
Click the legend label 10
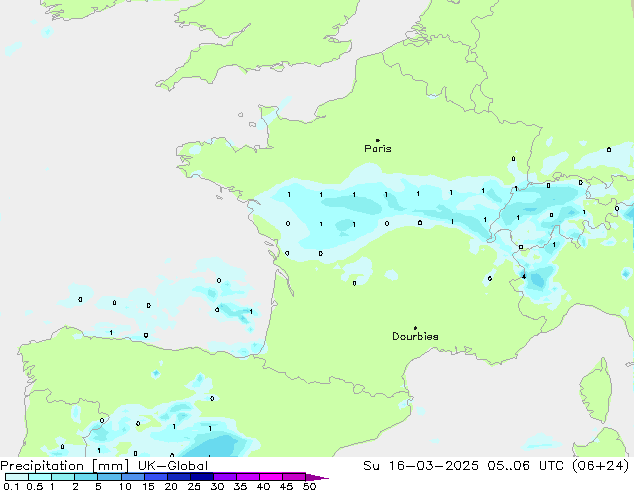pos(125,486)
